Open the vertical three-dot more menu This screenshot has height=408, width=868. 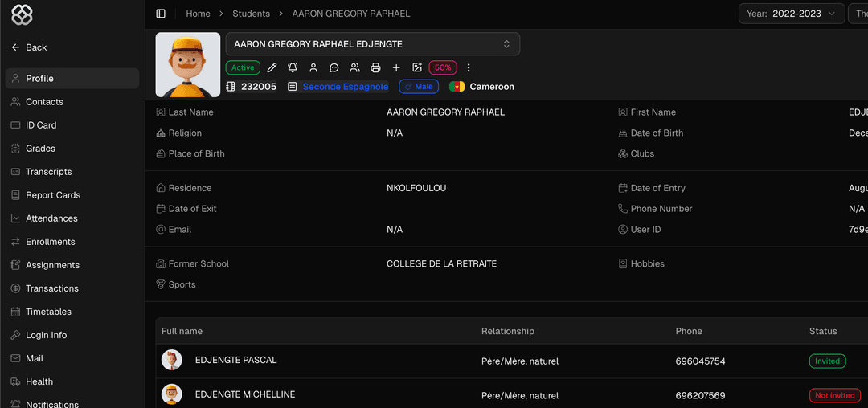click(x=469, y=68)
